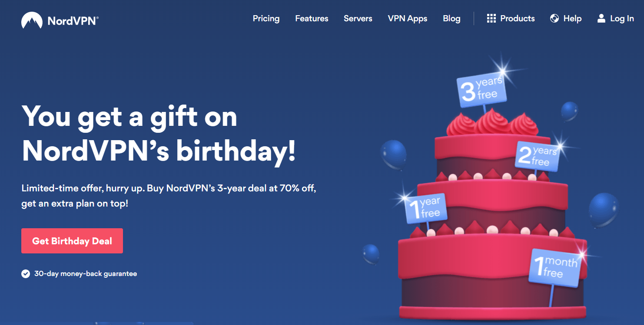Open the Pricing menu item

(x=266, y=19)
